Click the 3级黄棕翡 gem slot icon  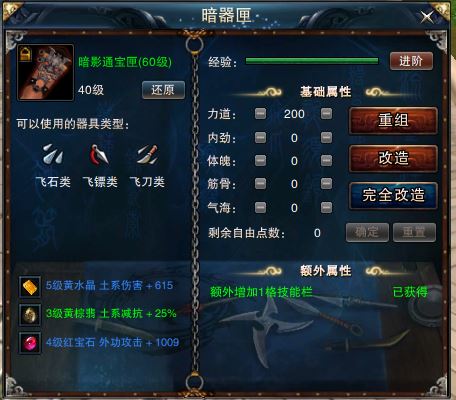click(30, 314)
